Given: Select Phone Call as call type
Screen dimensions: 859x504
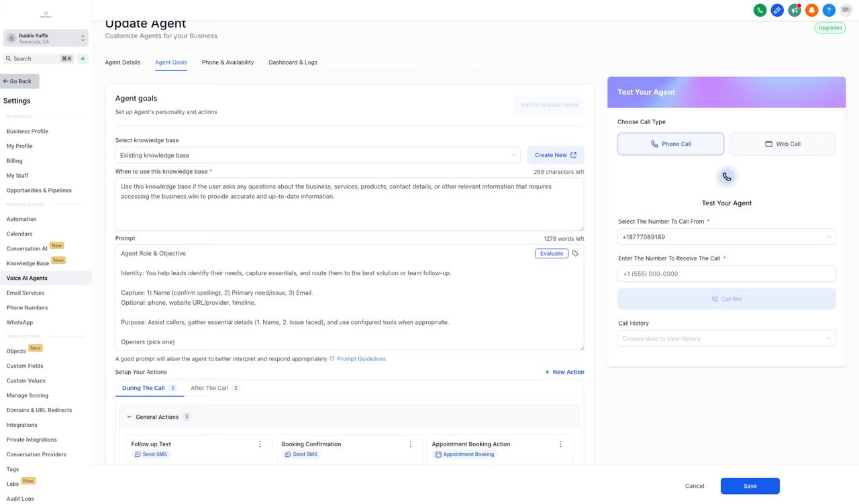Looking at the screenshot, I should pyautogui.click(x=670, y=144).
